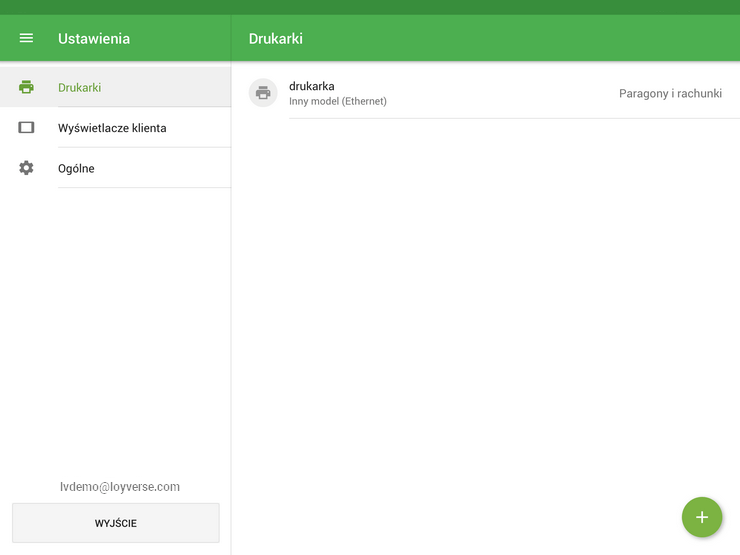Select the Drukarki sidebar label
This screenshot has height=555, width=740.
pyautogui.click(x=80, y=87)
